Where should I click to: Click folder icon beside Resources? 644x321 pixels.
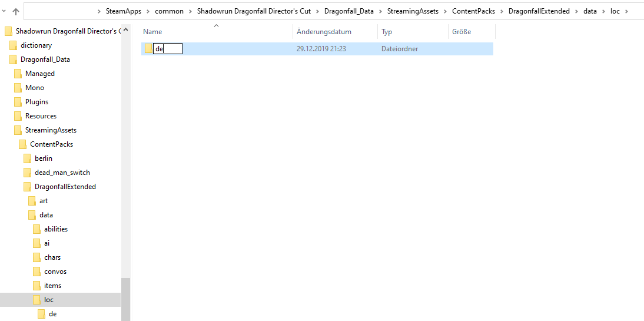point(18,116)
